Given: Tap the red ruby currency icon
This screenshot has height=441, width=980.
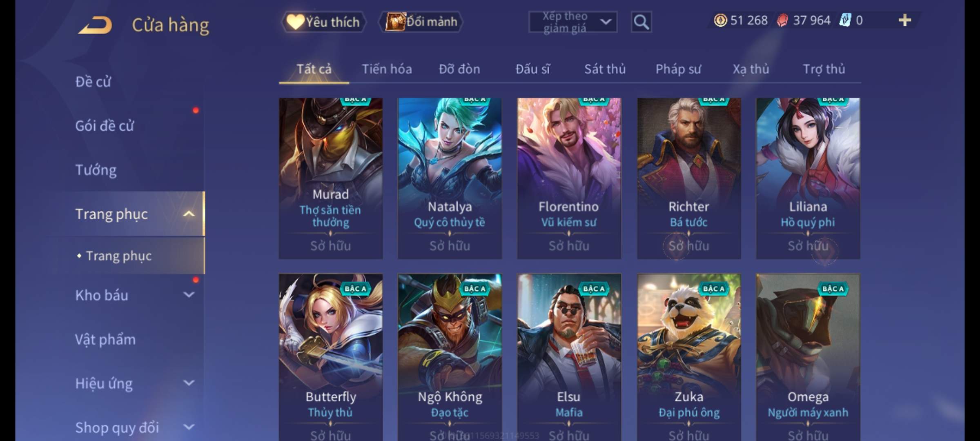Looking at the screenshot, I should click(x=782, y=20).
